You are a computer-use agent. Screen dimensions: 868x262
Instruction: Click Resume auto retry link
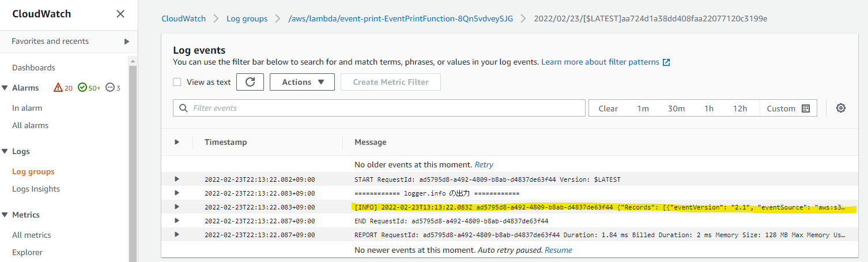[x=558, y=250]
